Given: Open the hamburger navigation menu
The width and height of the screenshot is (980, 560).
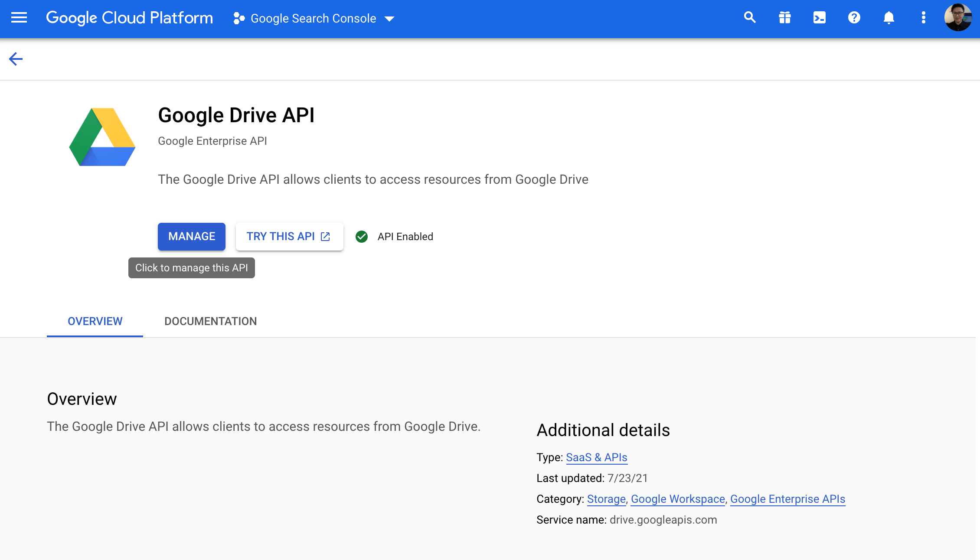Looking at the screenshot, I should [19, 18].
